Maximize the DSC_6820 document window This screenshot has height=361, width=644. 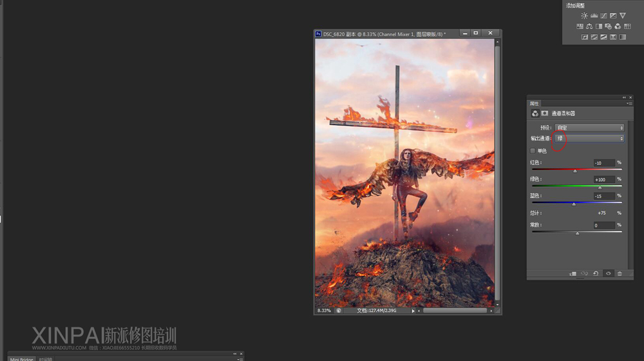tap(476, 33)
